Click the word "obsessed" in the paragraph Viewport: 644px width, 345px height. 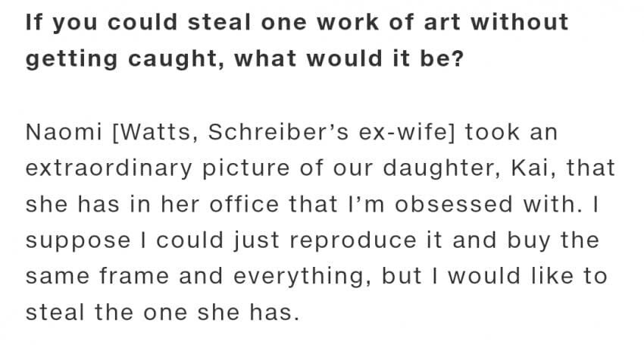point(454,205)
